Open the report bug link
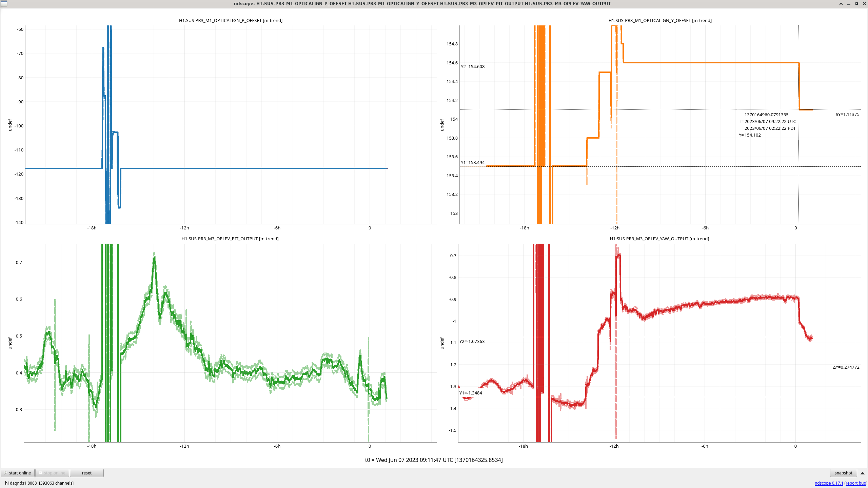868x488 pixels. 855,483
